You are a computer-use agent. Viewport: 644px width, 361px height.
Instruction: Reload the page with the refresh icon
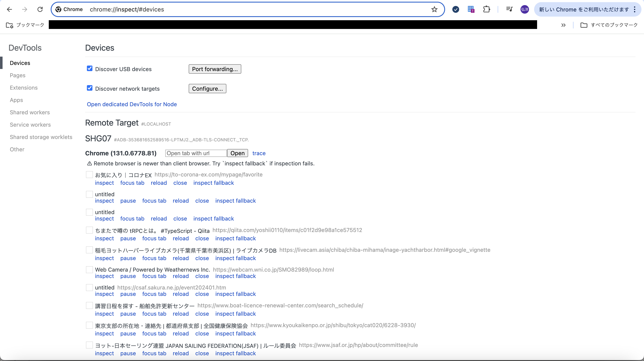tap(40, 10)
